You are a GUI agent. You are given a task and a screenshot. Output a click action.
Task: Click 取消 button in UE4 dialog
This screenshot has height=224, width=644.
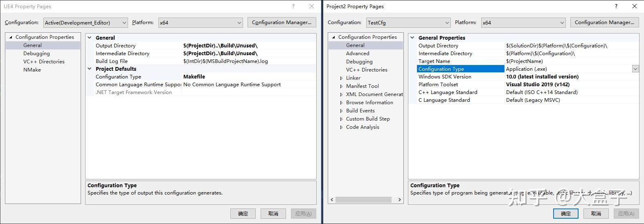point(273,213)
